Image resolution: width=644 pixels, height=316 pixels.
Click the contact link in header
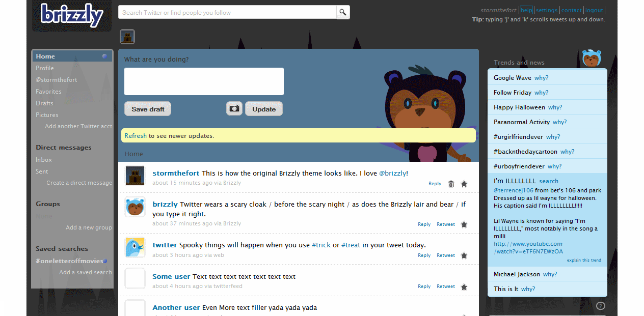[572, 10]
